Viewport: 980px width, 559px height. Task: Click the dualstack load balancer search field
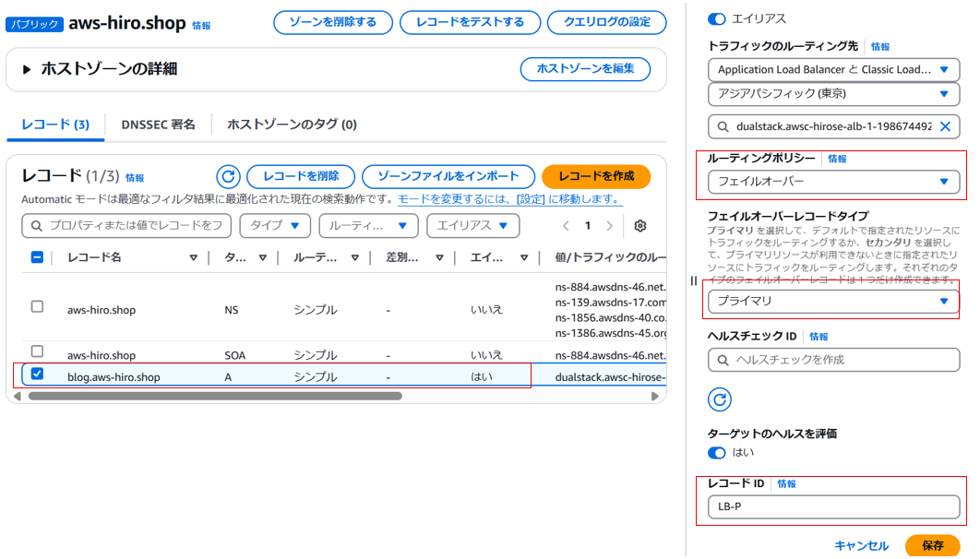pos(834,126)
